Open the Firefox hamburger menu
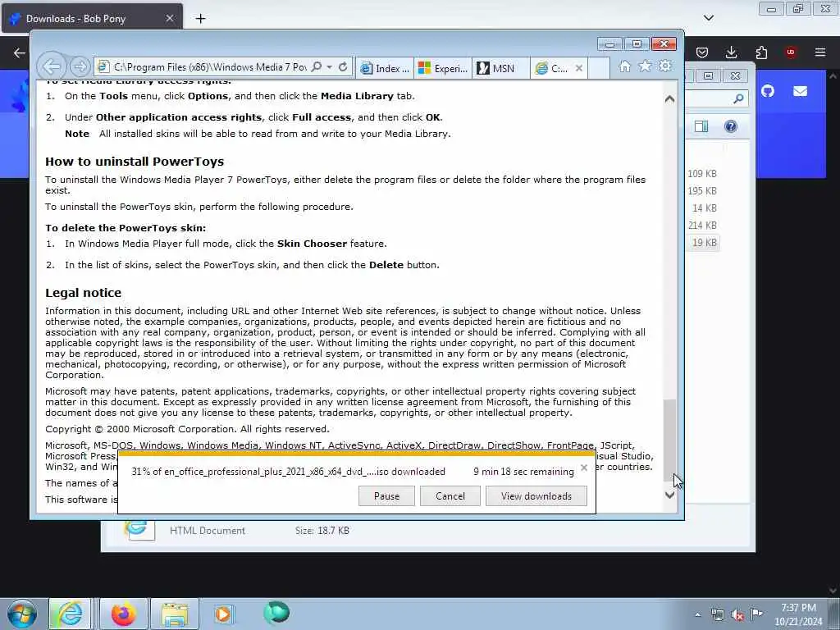 coord(820,52)
